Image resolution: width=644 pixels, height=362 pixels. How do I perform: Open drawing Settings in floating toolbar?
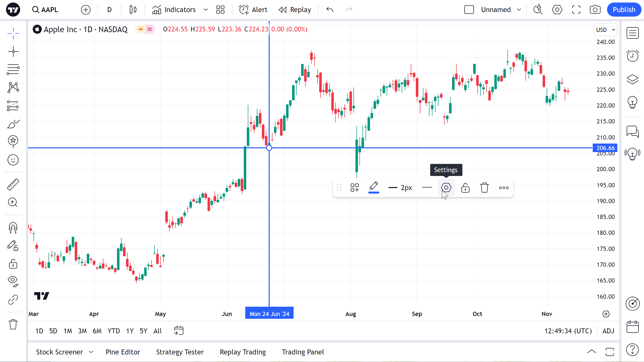(x=446, y=188)
